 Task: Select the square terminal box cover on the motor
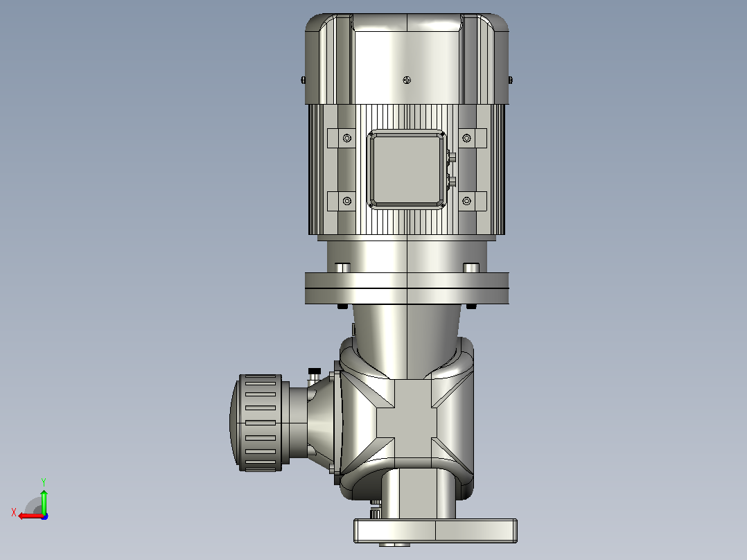click(x=407, y=170)
